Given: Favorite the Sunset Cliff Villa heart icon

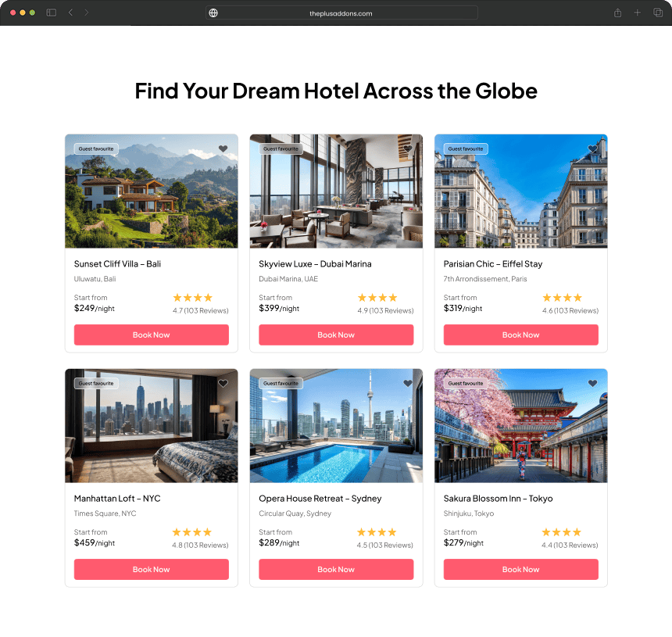Looking at the screenshot, I should pyautogui.click(x=223, y=149).
